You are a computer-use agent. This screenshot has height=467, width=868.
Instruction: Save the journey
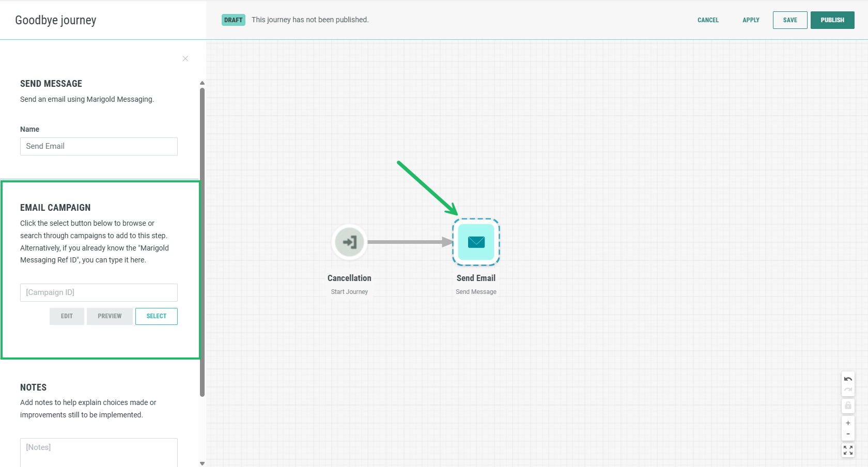tap(789, 20)
